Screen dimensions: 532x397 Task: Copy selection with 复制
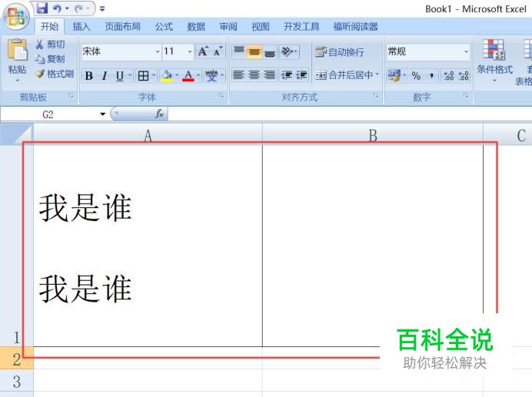[x=50, y=59]
